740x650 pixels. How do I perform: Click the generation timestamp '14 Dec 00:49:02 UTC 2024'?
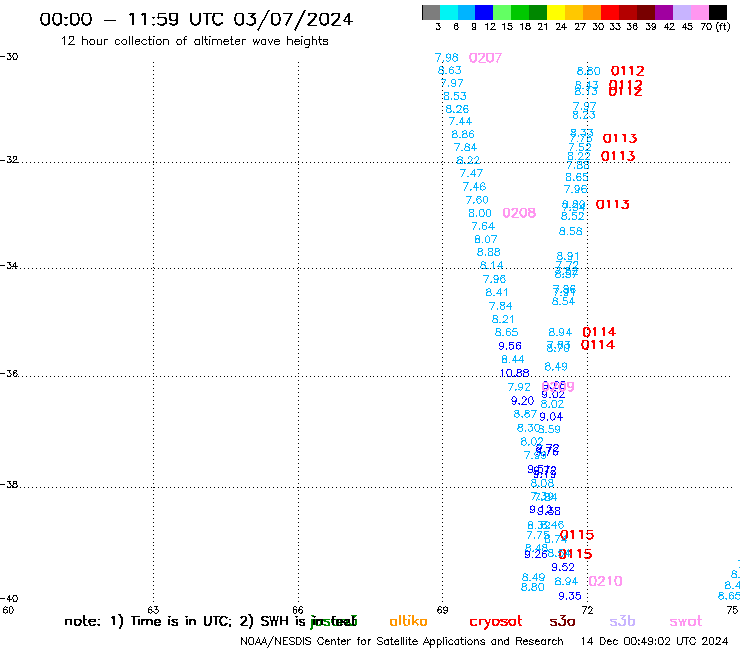click(654, 641)
